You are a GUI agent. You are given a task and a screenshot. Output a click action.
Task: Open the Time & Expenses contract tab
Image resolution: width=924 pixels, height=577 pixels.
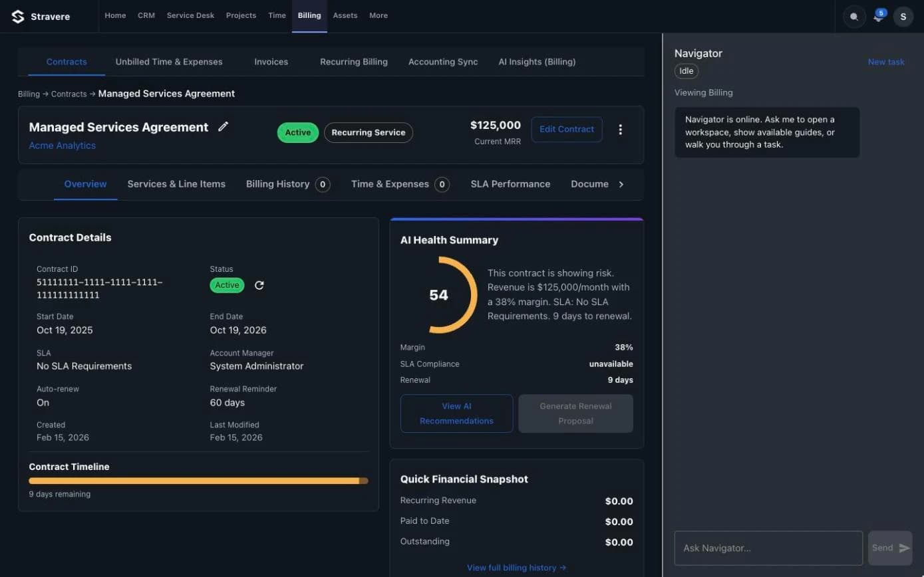[x=400, y=184]
